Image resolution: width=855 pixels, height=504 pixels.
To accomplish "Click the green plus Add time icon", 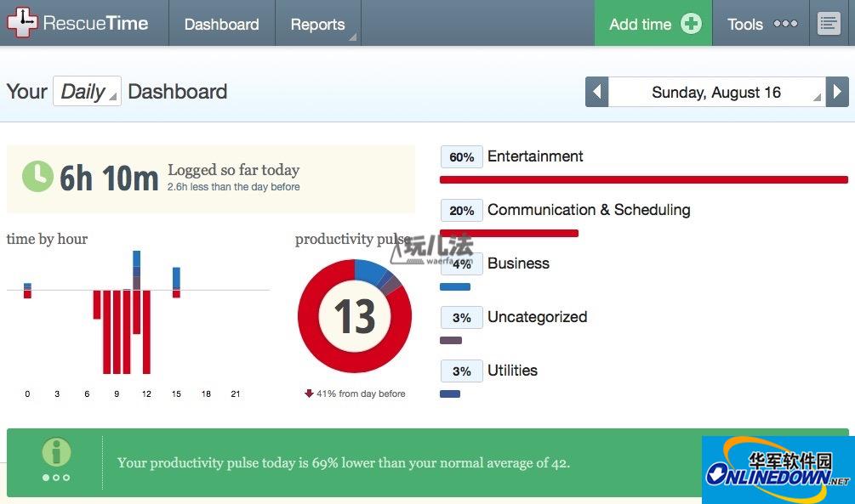I will coord(691,24).
